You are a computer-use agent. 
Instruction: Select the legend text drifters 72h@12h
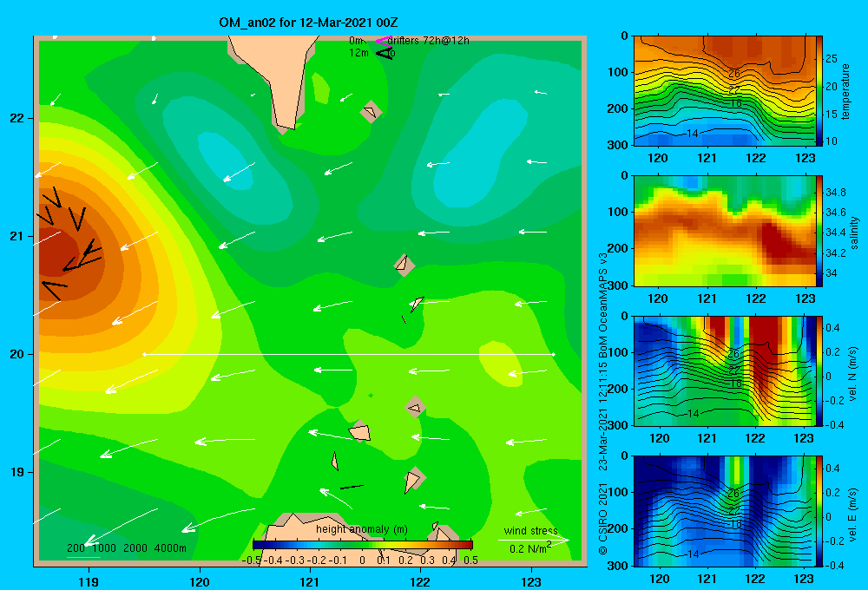pyautogui.click(x=429, y=41)
